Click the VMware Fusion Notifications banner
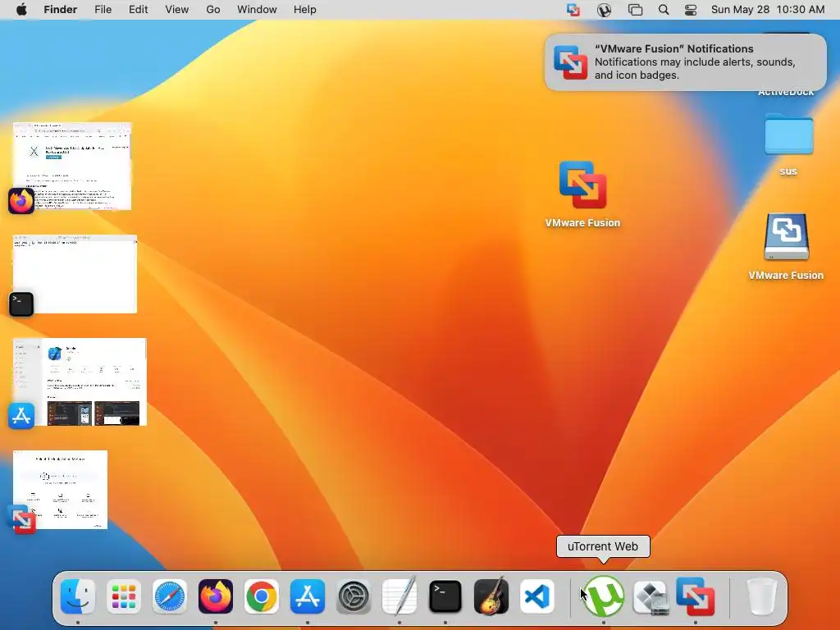840x630 pixels. tap(686, 62)
